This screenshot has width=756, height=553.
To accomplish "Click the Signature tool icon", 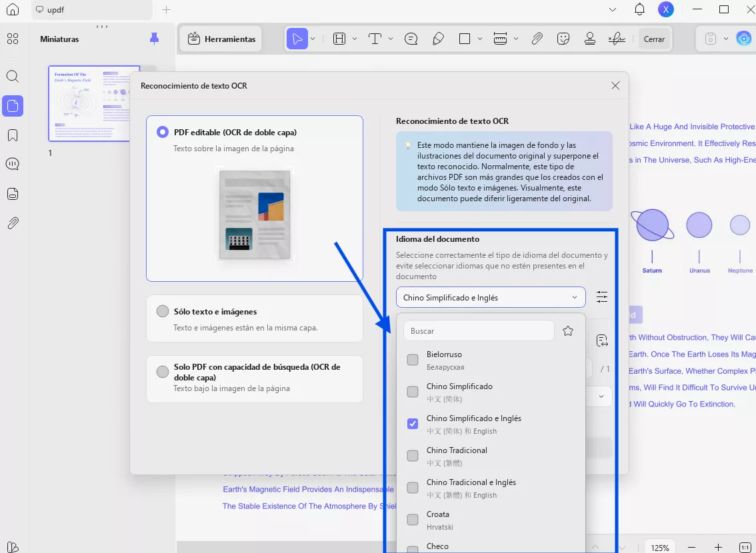I will (x=618, y=39).
